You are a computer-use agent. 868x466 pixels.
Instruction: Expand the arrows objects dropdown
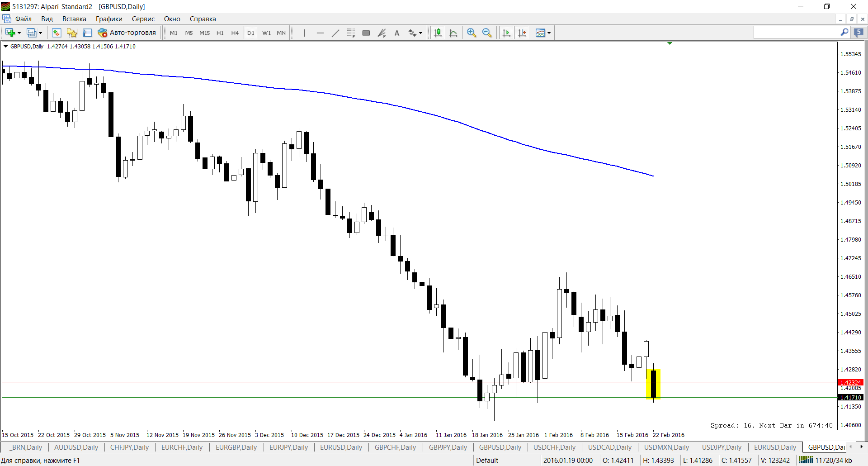point(420,33)
